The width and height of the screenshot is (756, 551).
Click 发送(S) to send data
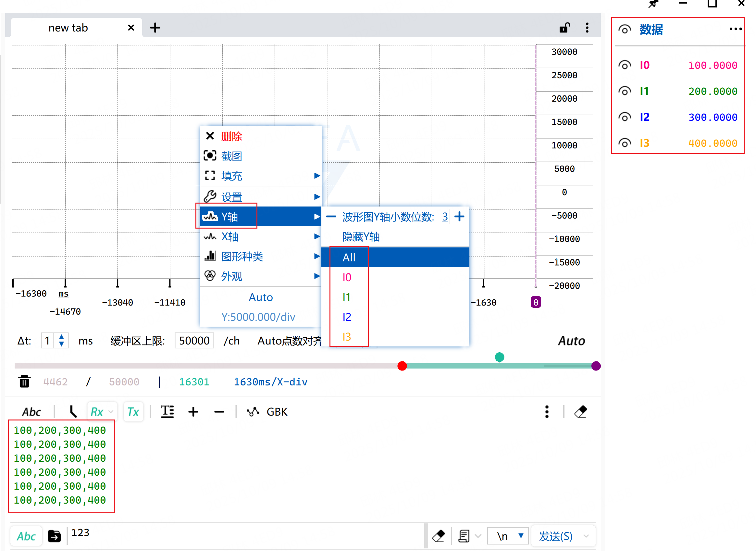[555, 536]
